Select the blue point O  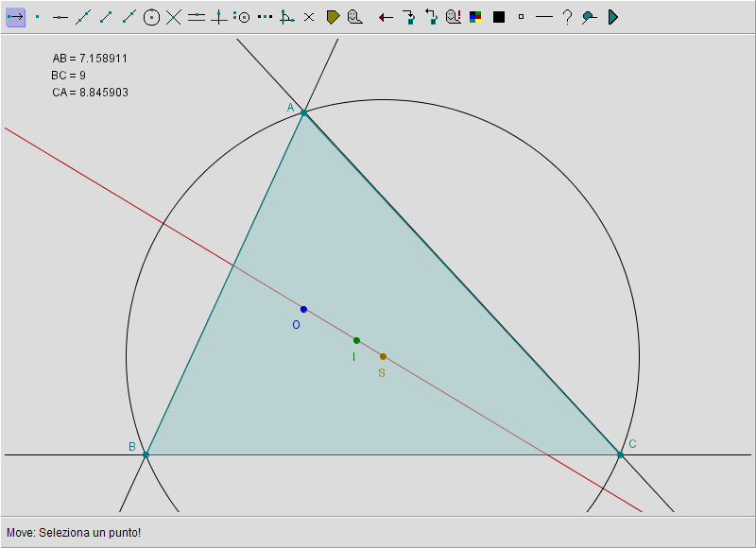point(303,309)
